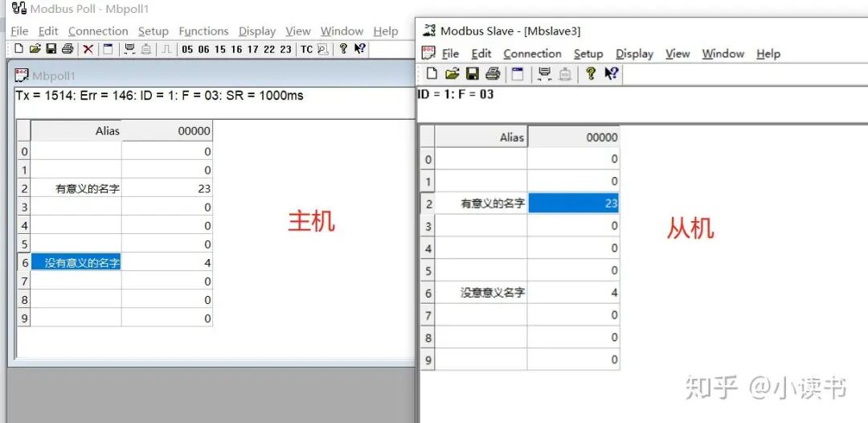Click row header 0 in Modbus Slave table
Image resolution: width=868 pixels, height=423 pixels.
pyautogui.click(x=428, y=159)
